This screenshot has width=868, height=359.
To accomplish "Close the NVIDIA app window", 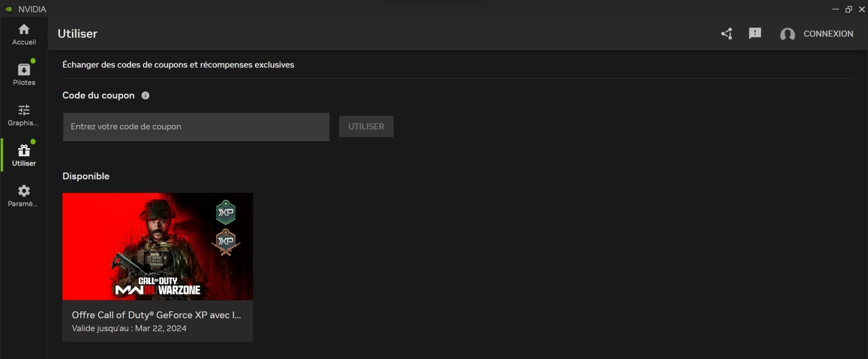I will 862,9.
